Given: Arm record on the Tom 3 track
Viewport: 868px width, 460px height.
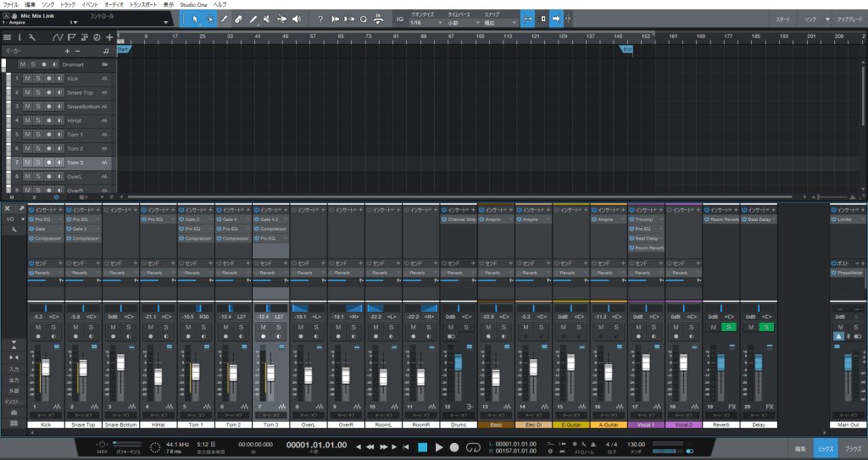Looking at the screenshot, I should (x=48, y=163).
